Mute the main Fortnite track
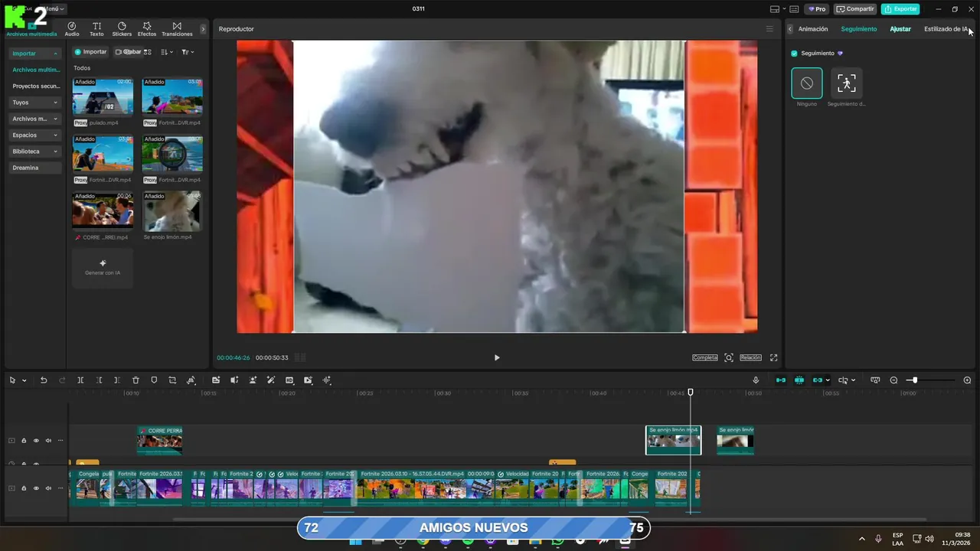The height and width of the screenshot is (551, 980). pos(48,488)
